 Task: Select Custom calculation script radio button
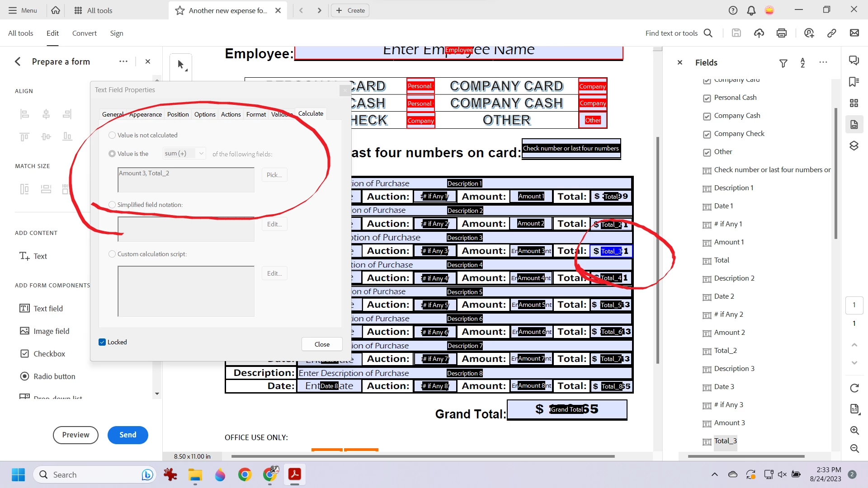click(112, 254)
